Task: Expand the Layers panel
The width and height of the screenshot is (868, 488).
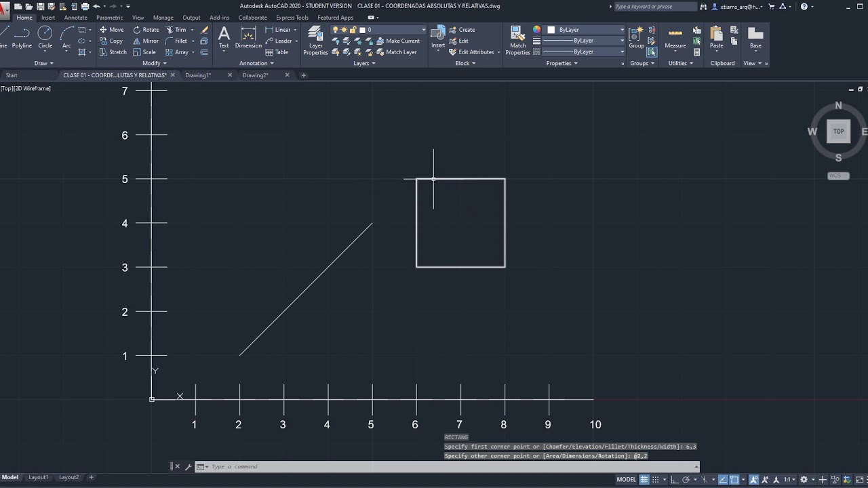Action: point(364,63)
